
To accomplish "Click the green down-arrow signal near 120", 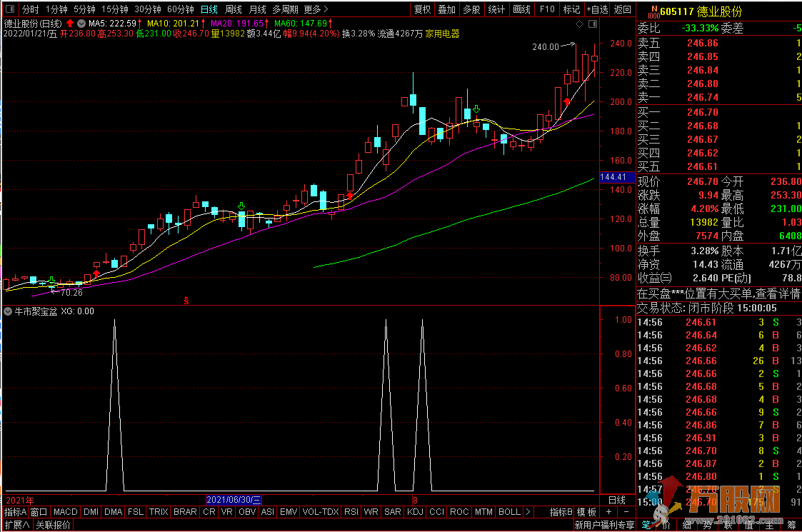I will [x=241, y=206].
